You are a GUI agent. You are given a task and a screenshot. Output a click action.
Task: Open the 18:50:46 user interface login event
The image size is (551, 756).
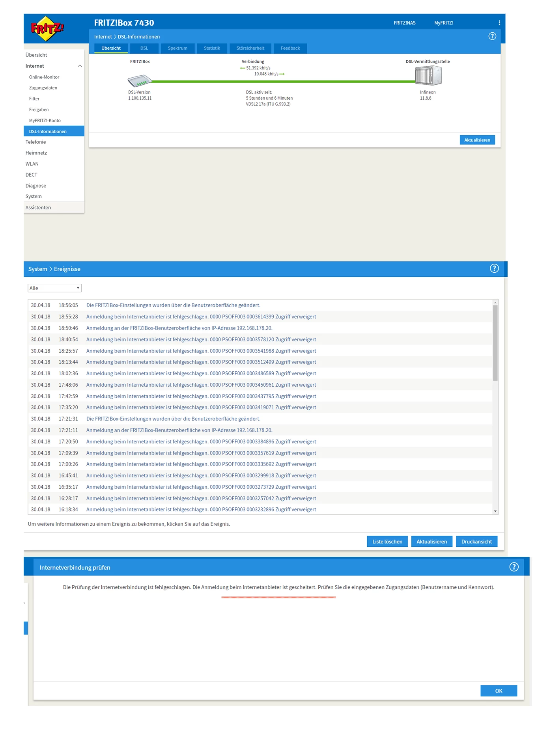click(x=260, y=328)
